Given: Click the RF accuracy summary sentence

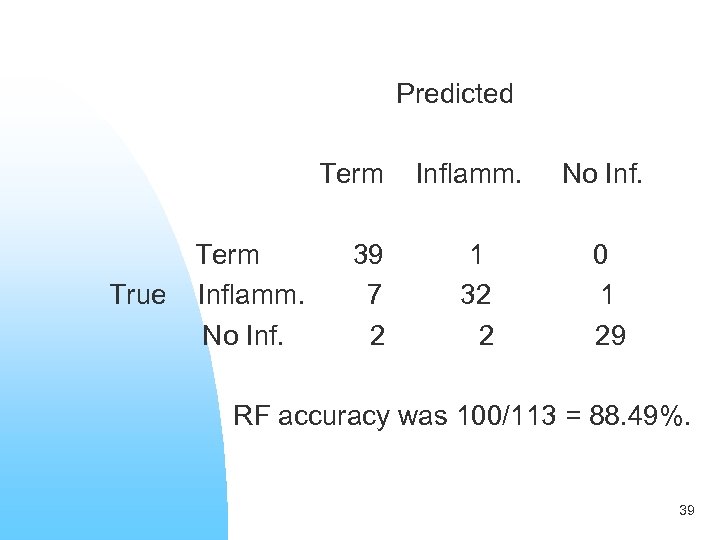Looking at the screenshot, I should coord(461,415).
